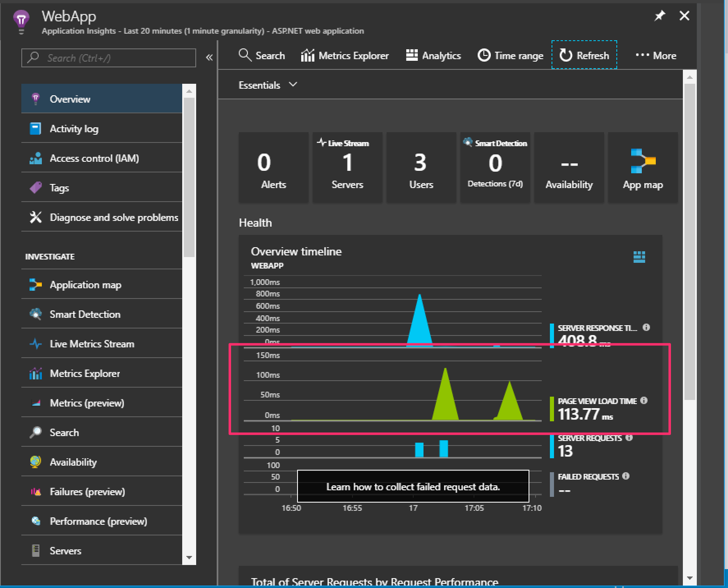The height and width of the screenshot is (588, 728).
Task: Pin the WebApp blade to dashboard
Action: click(659, 16)
